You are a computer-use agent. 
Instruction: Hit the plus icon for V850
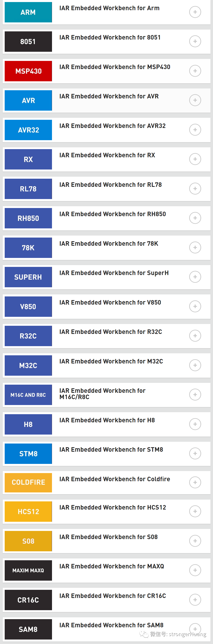pyautogui.click(x=195, y=306)
